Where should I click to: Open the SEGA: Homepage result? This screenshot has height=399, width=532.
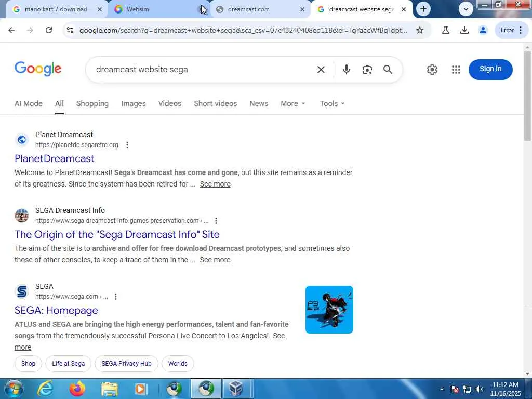click(x=56, y=310)
